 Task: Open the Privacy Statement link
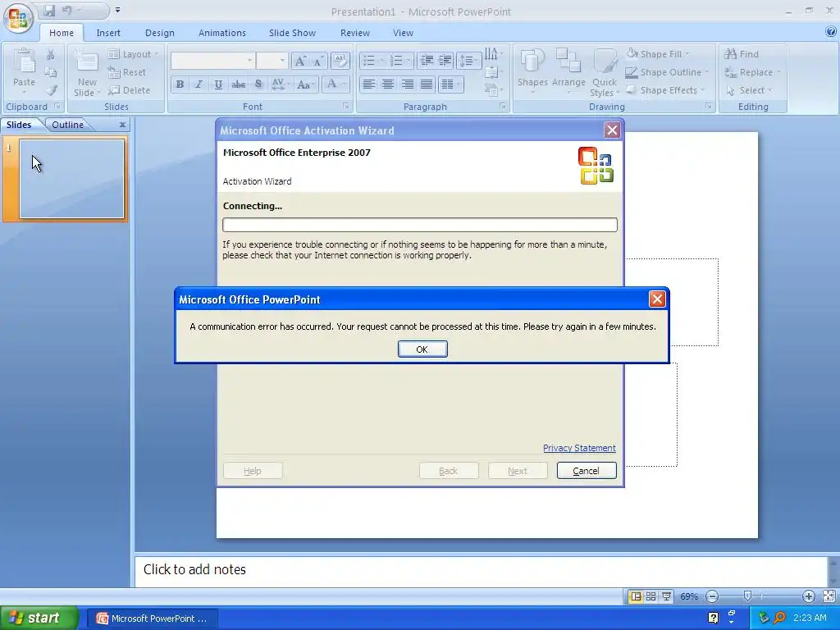point(579,448)
